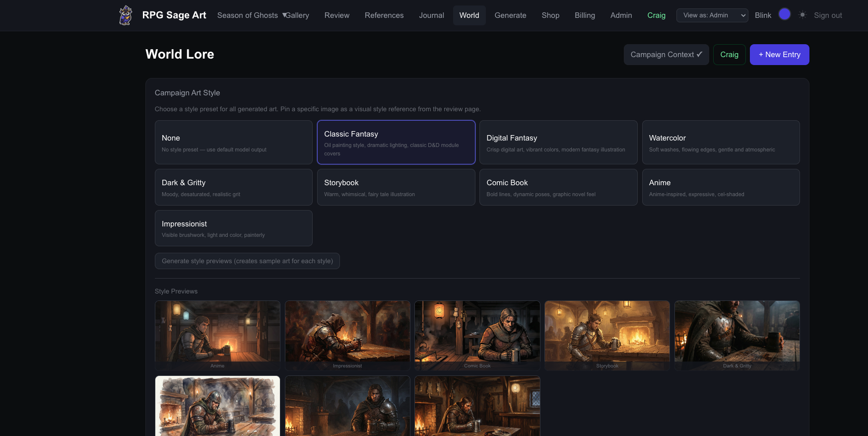This screenshot has width=868, height=436.
Task: Choose the Dark & Gritty style preset
Action: coord(233,187)
